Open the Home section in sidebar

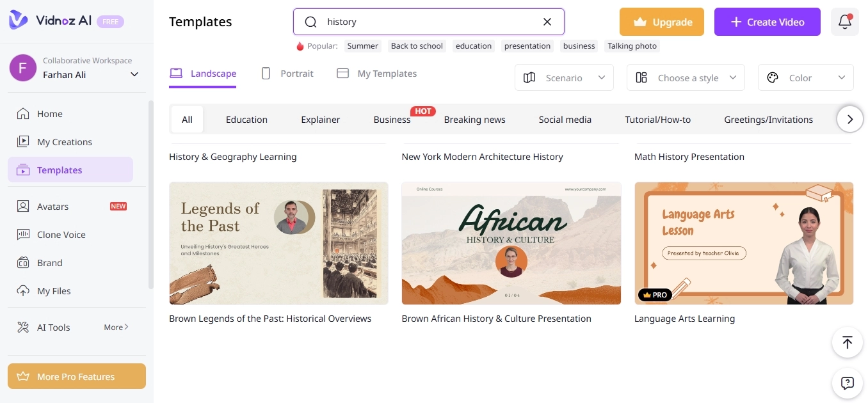(48, 113)
